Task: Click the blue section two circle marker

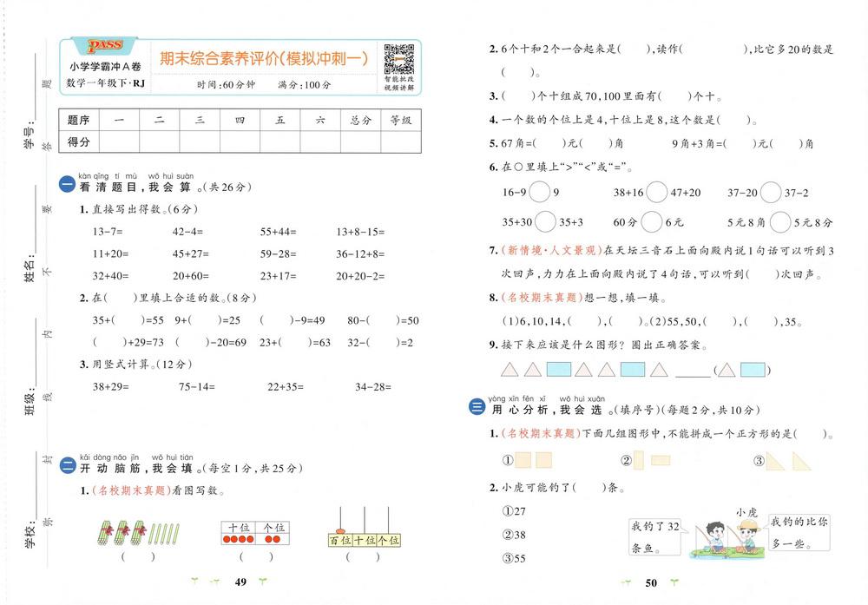Action: click(x=67, y=465)
